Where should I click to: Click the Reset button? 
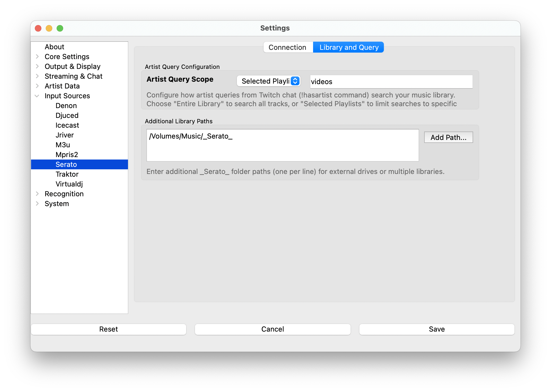(108, 329)
